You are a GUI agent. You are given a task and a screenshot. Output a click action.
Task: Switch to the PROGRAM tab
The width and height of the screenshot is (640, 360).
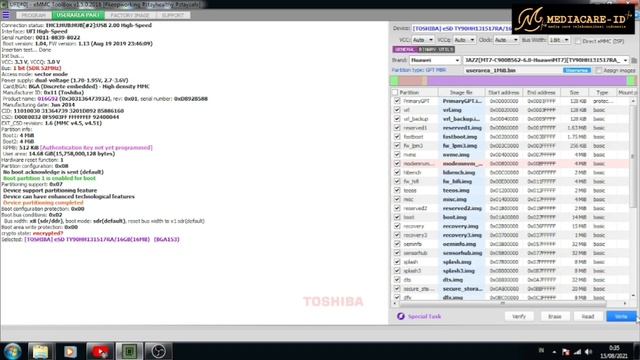[x=34, y=15]
